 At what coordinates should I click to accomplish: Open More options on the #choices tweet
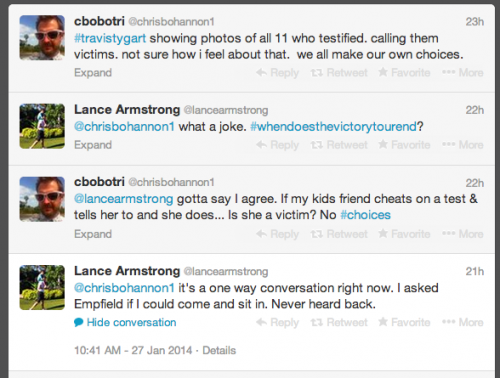pos(463,234)
